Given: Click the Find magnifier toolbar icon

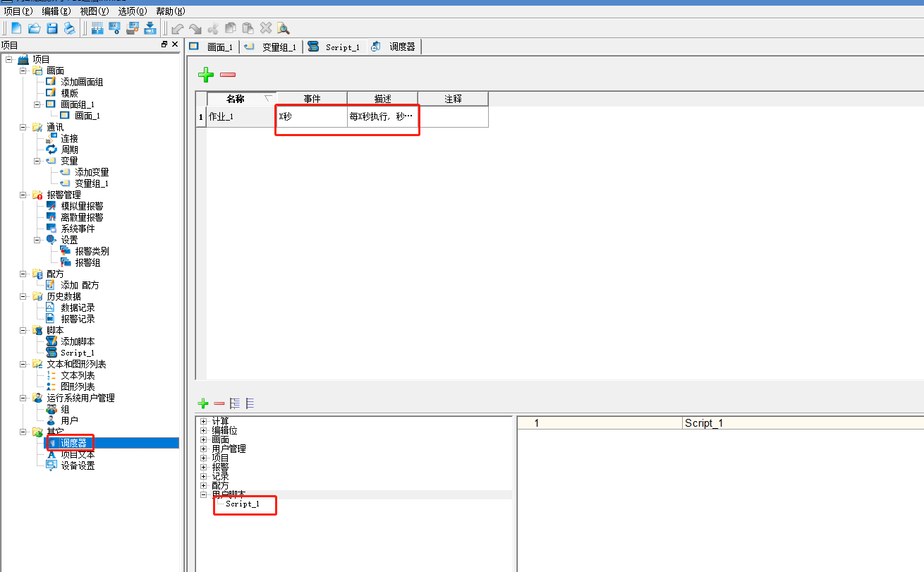Looking at the screenshot, I should (284, 28).
